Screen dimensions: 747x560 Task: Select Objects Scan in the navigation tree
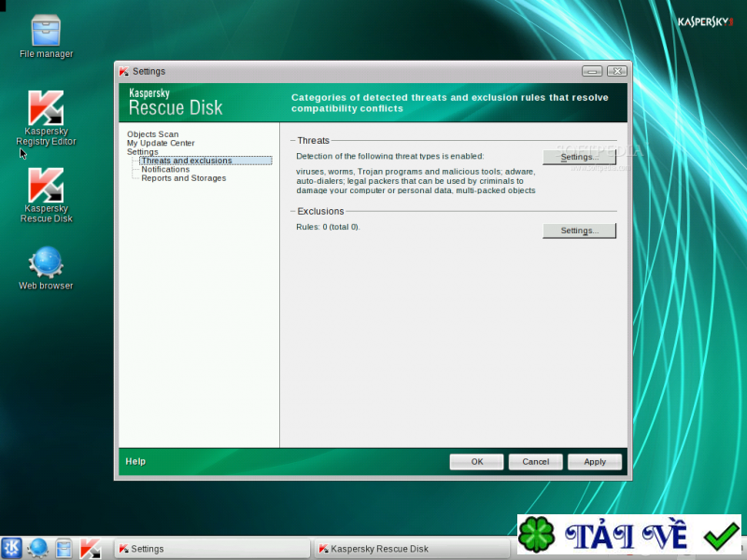tap(154, 133)
